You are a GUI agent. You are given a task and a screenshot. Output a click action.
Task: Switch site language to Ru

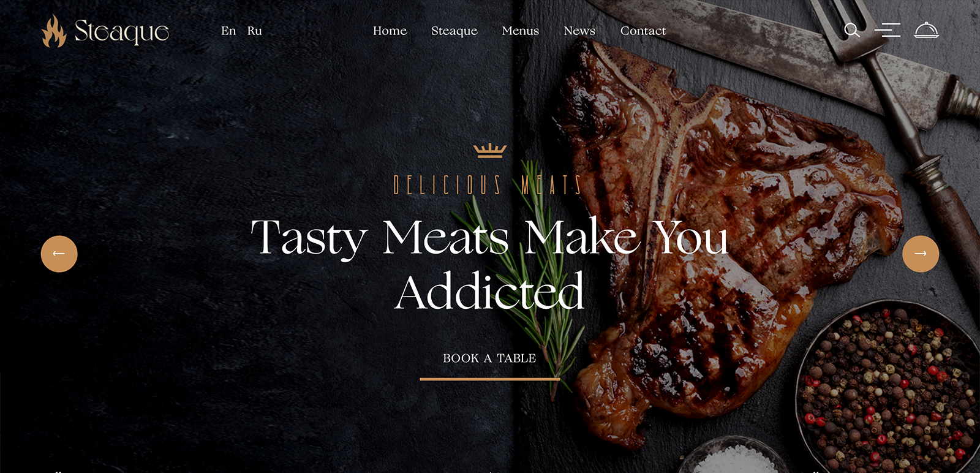(x=255, y=31)
